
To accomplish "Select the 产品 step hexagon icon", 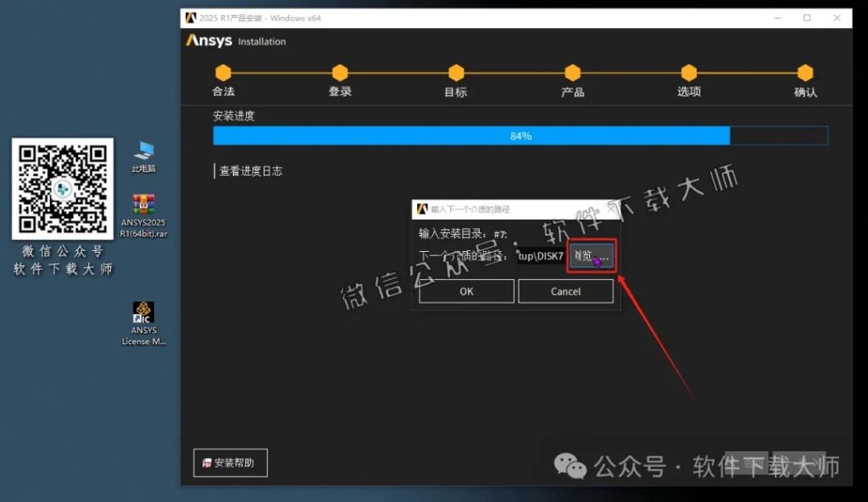I will tap(572, 74).
